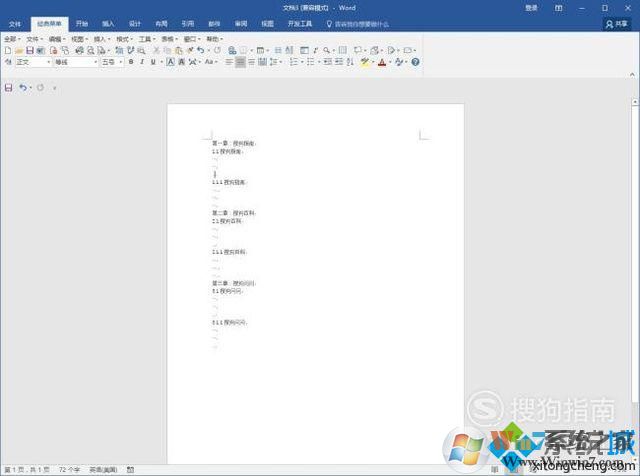This screenshot has width=640, height=476.
Task: Click the vertical scrollbar up arrow
Action: tap(636, 101)
